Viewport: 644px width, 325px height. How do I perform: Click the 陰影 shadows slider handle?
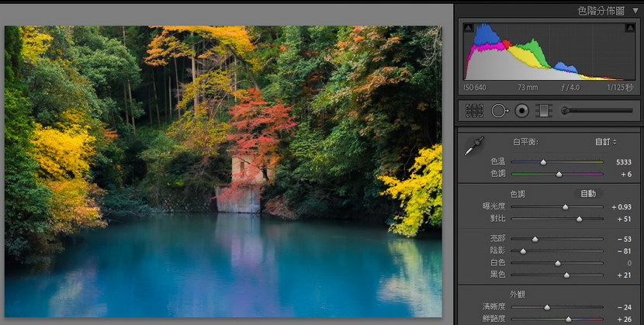point(523,251)
